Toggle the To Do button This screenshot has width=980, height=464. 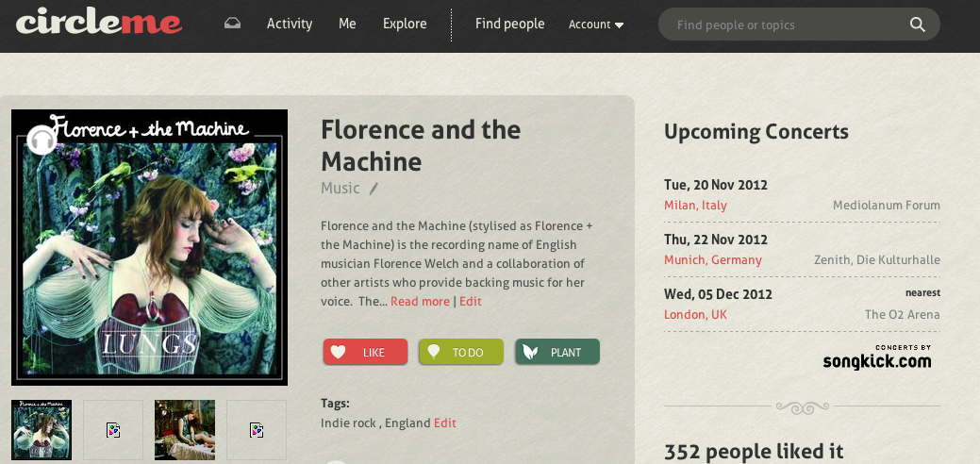coord(461,352)
